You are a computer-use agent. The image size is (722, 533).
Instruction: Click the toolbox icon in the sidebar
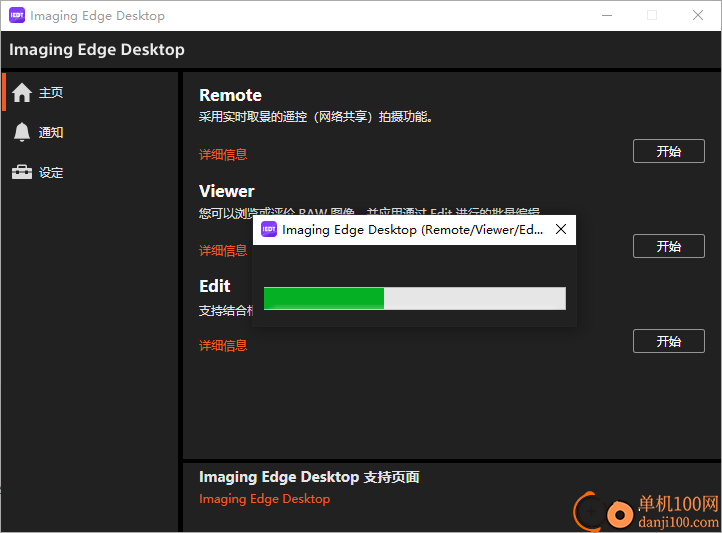click(22, 172)
